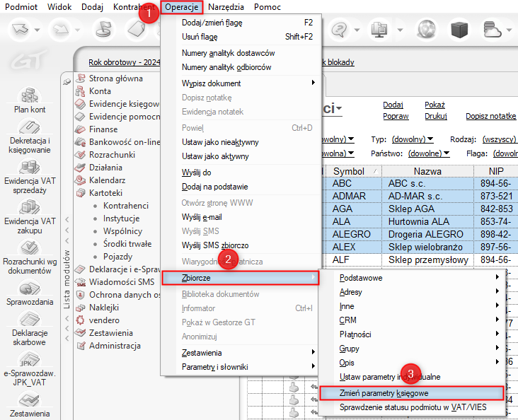This screenshot has height=420, width=518.
Task: Open Dekretacja i księgowanie icon
Action: click(x=30, y=127)
